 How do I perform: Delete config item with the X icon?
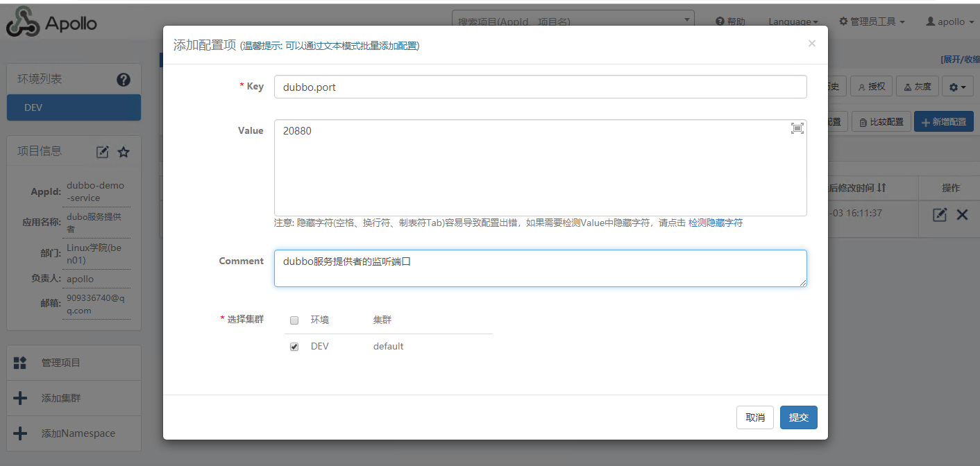click(962, 215)
